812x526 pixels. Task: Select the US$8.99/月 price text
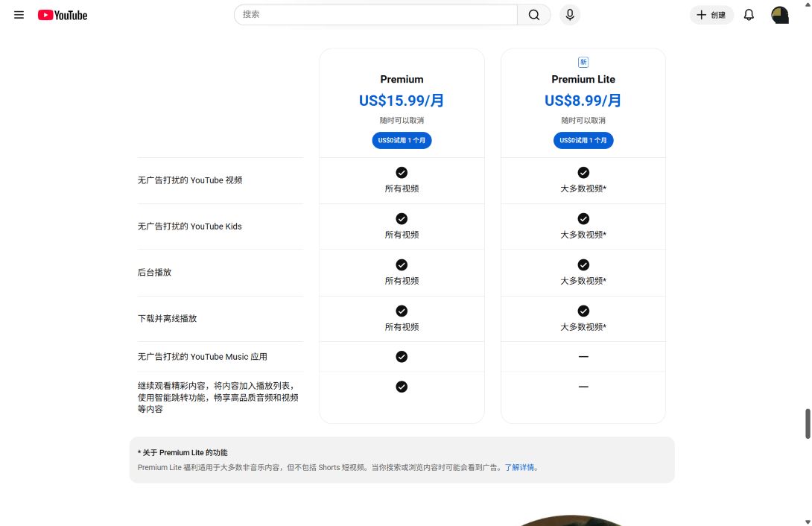click(583, 101)
